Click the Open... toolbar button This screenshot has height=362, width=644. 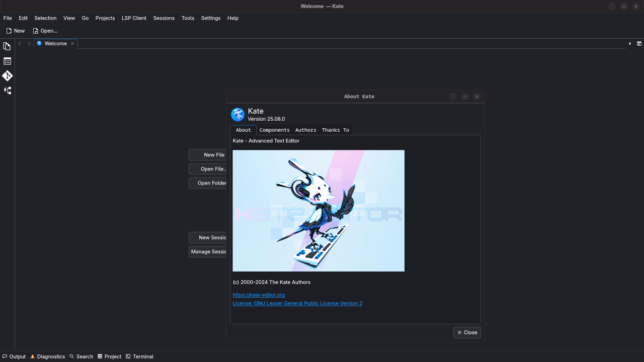coord(45,31)
